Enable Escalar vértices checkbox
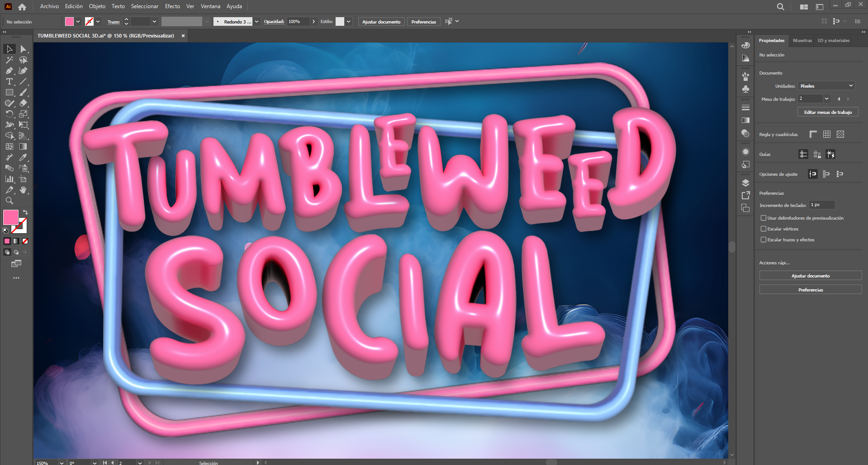This screenshot has height=465, width=868. coord(764,229)
